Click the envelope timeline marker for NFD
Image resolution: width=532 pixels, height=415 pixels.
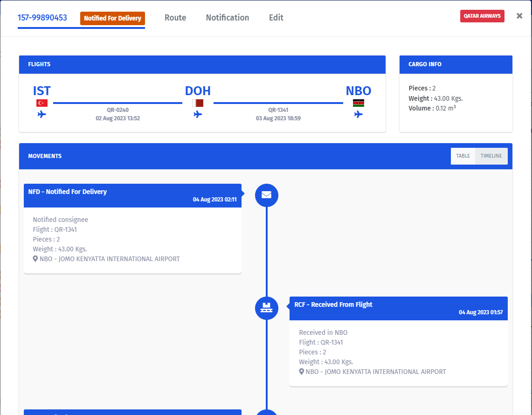point(266,195)
